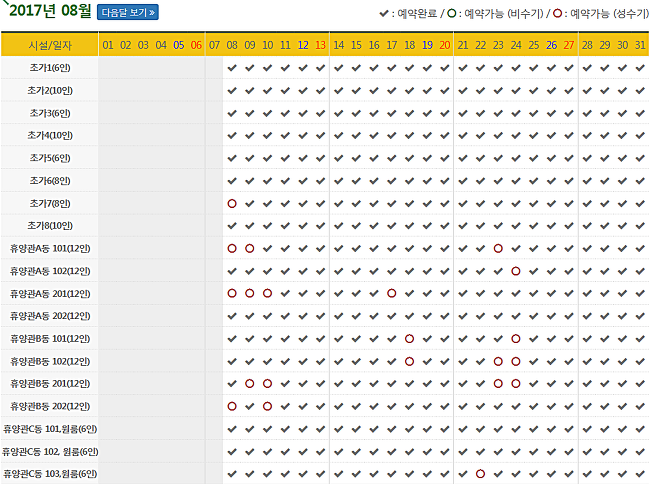This screenshot has height=484, width=650.
Task: Select available circle for 휴양관B동 102 on 24
Action: (x=516, y=361)
